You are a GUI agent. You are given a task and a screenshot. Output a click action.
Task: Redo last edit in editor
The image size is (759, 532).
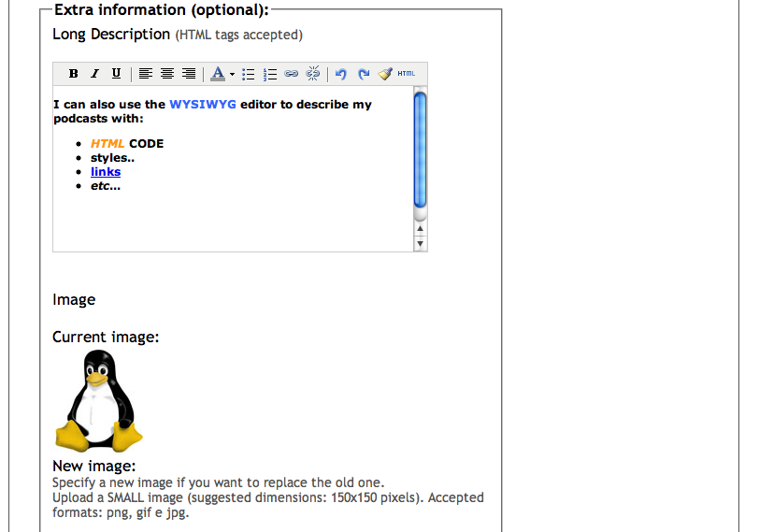364,74
